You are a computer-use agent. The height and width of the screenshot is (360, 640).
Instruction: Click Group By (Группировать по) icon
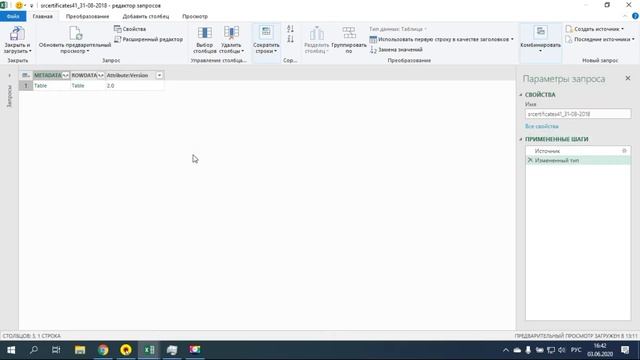click(x=349, y=33)
